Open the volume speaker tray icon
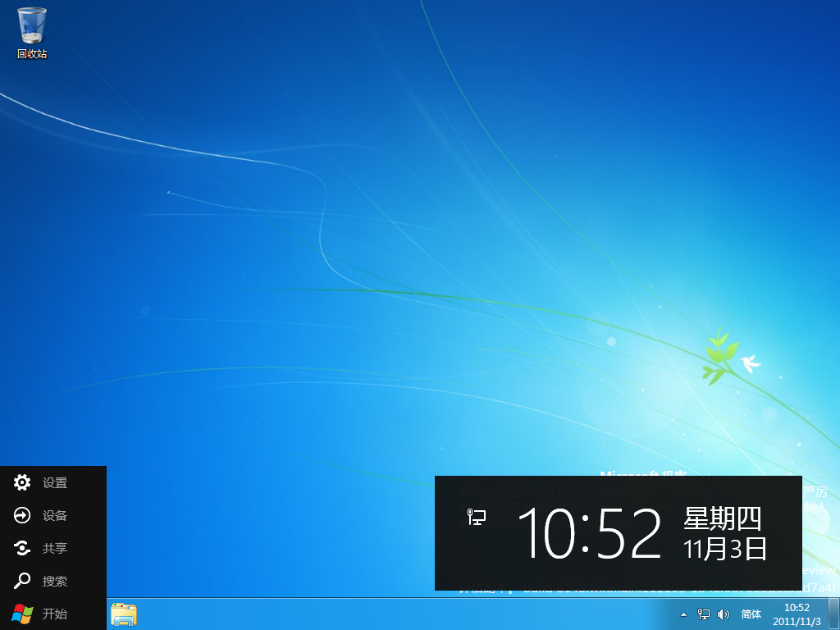 point(724,614)
